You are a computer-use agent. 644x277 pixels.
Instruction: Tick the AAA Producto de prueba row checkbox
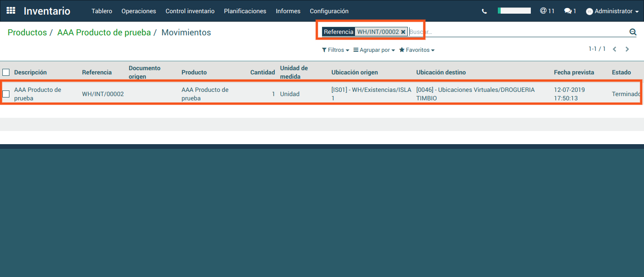(x=6, y=94)
